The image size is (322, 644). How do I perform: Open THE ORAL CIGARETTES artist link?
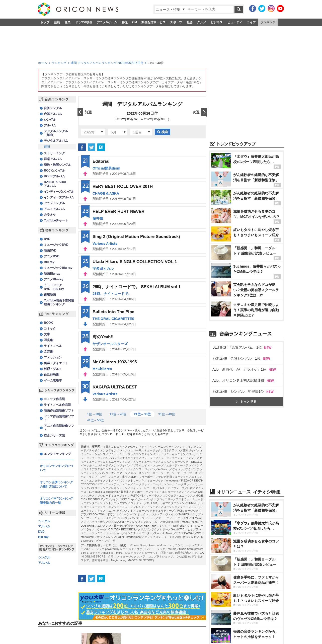pos(113,319)
